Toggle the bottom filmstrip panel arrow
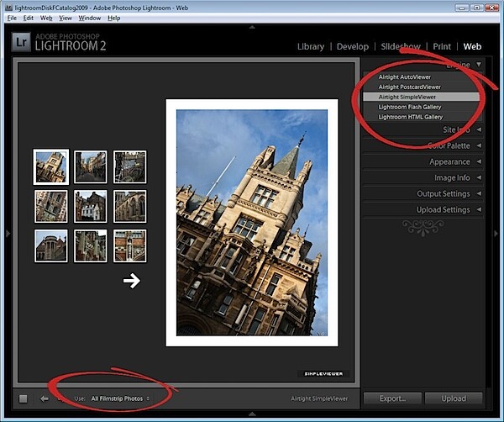Screen dimensions: 504x422 tap(252, 414)
